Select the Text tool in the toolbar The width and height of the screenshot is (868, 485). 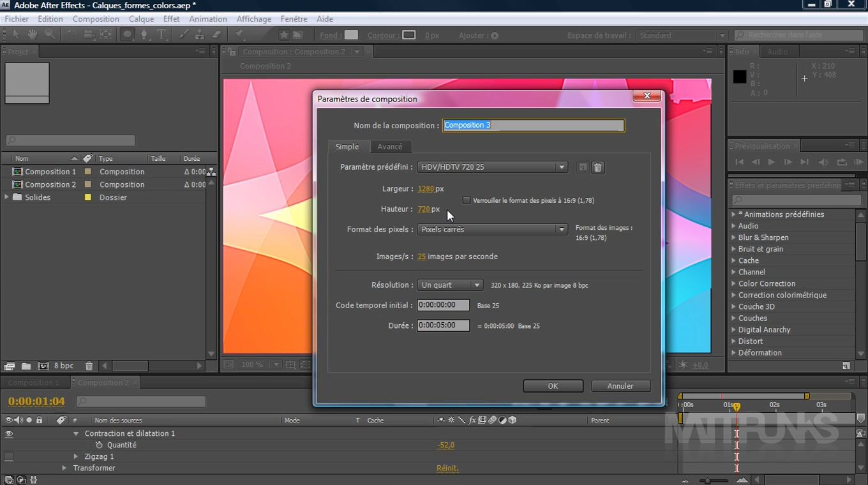click(x=161, y=34)
